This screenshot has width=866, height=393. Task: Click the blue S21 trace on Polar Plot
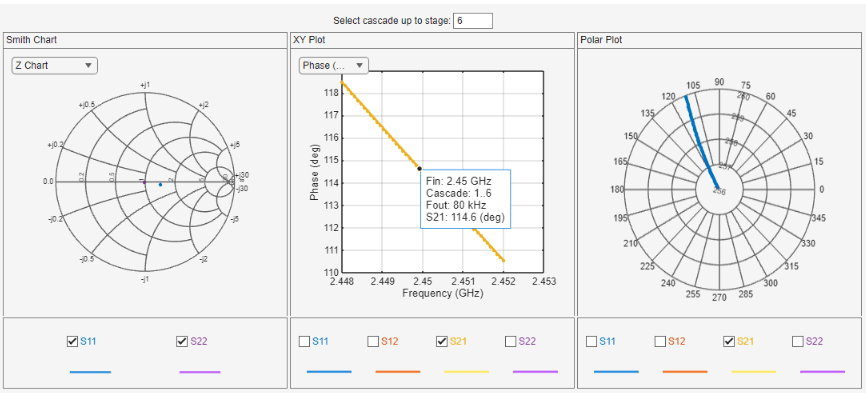click(x=701, y=142)
